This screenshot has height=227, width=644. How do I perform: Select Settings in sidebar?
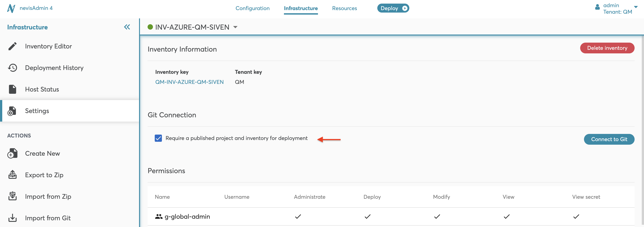(69, 111)
